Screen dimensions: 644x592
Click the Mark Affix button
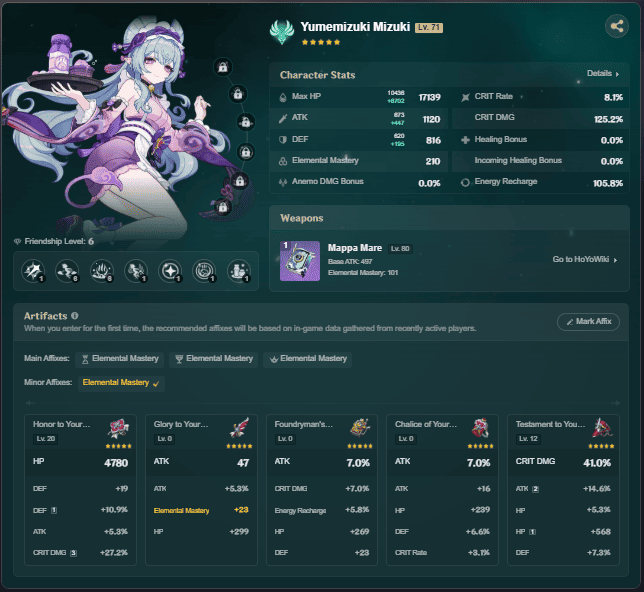(588, 322)
